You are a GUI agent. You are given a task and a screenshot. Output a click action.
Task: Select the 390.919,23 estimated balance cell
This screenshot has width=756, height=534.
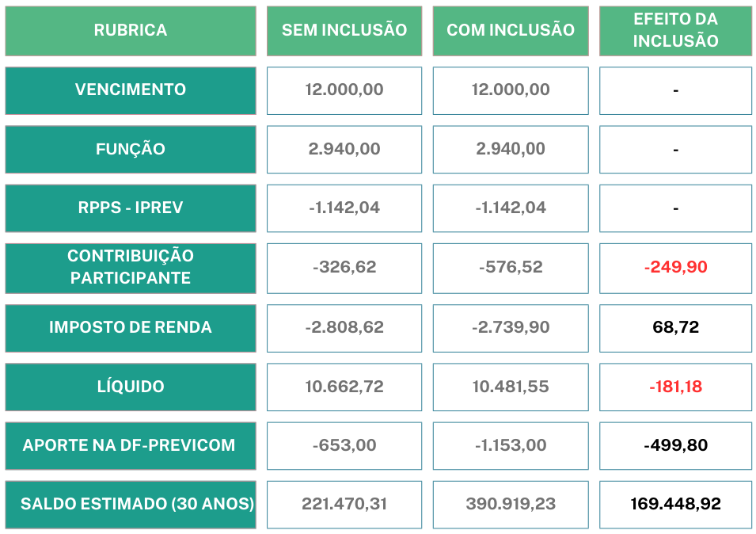tap(511, 504)
